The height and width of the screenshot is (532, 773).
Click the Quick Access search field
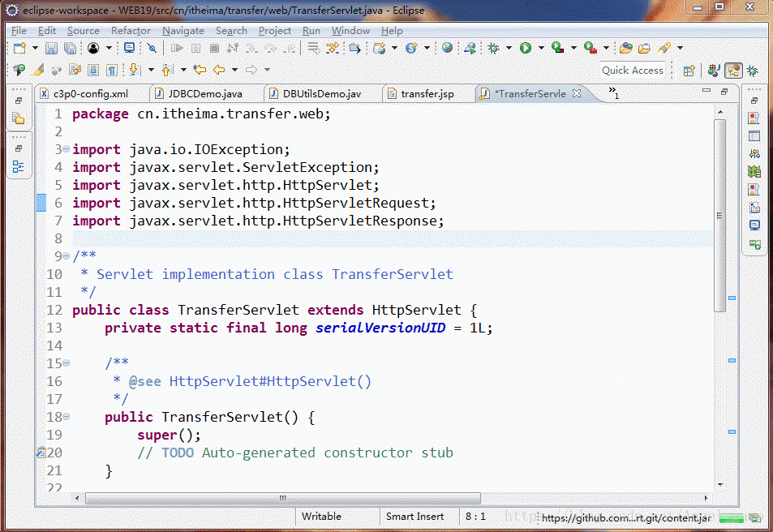pyautogui.click(x=633, y=71)
